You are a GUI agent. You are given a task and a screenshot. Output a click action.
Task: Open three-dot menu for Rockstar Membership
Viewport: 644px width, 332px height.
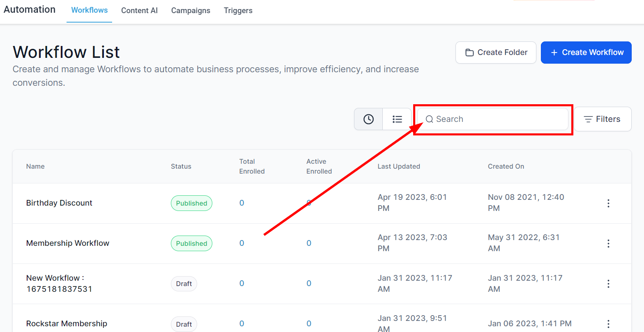pyautogui.click(x=608, y=323)
